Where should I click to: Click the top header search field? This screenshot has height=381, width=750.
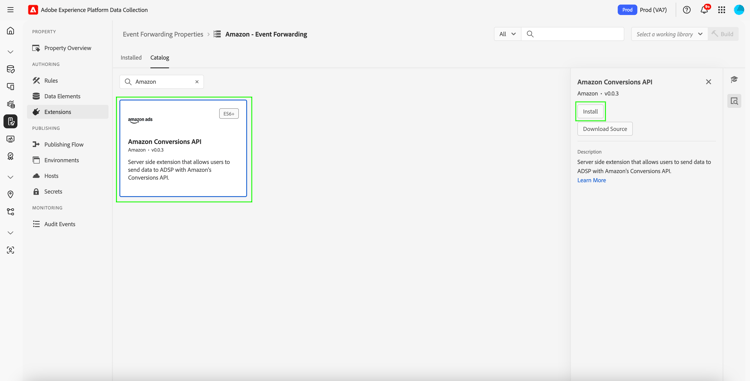click(x=573, y=34)
